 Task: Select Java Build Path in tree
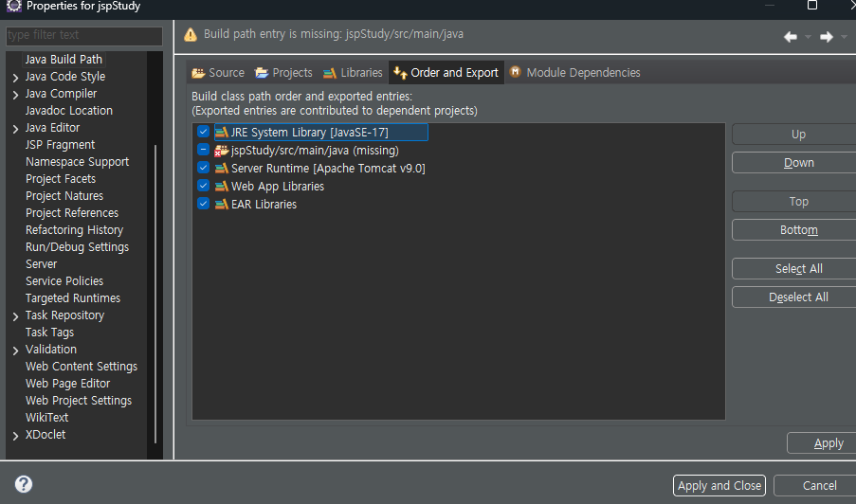[64, 59]
